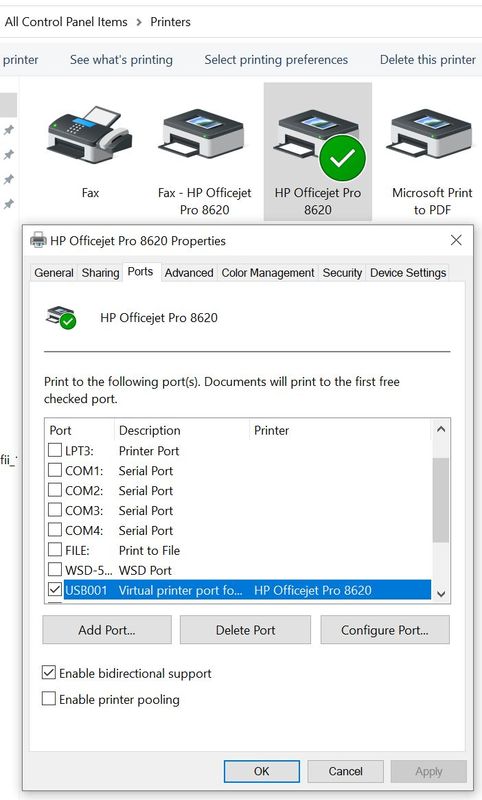This screenshot has height=800, width=482.
Task: Switch to the Color Management tab
Action: tap(268, 273)
